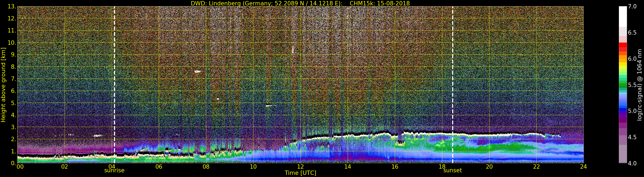Screen dimensions: 644x177
Task: Click the y-axis tick label '9.'
Action: (14, 55)
